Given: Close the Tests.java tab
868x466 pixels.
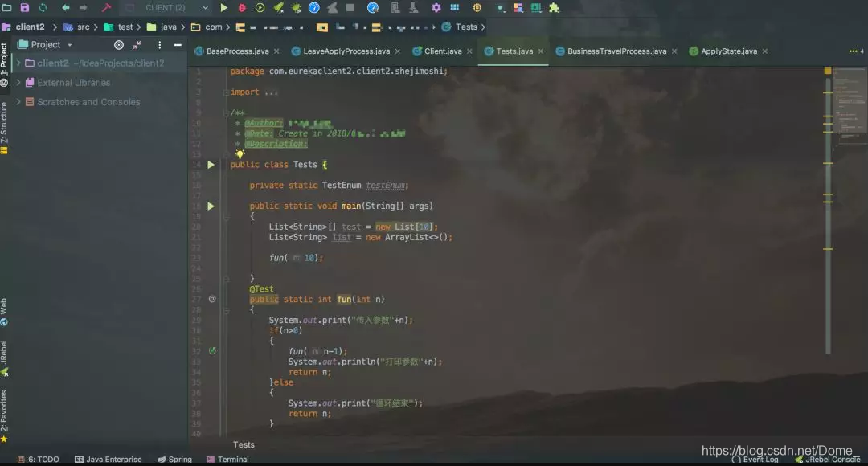Looking at the screenshot, I should [x=540, y=51].
